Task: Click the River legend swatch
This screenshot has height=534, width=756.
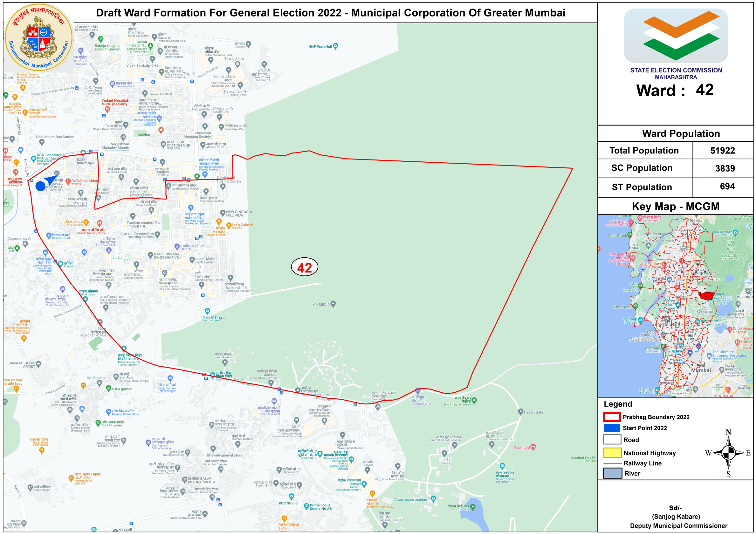Action: 612,473
